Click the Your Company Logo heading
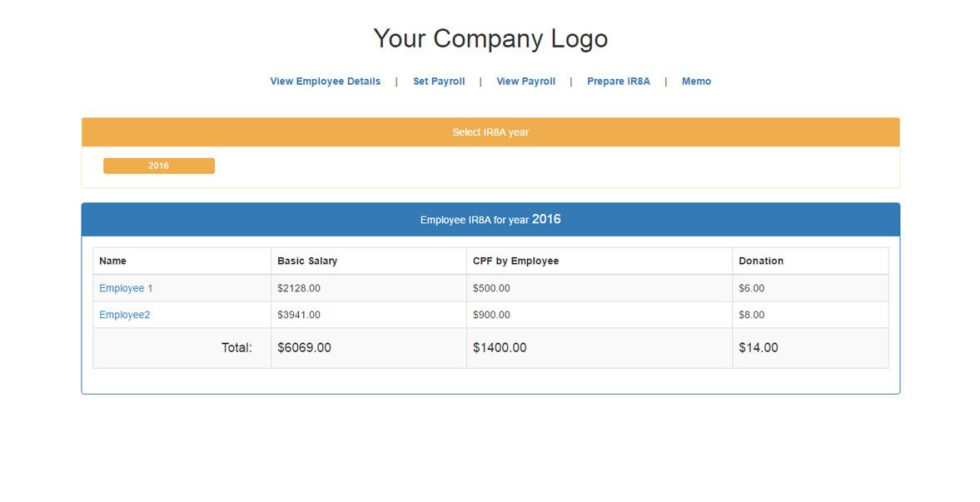Screen dimensions: 980x502 click(490, 39)
